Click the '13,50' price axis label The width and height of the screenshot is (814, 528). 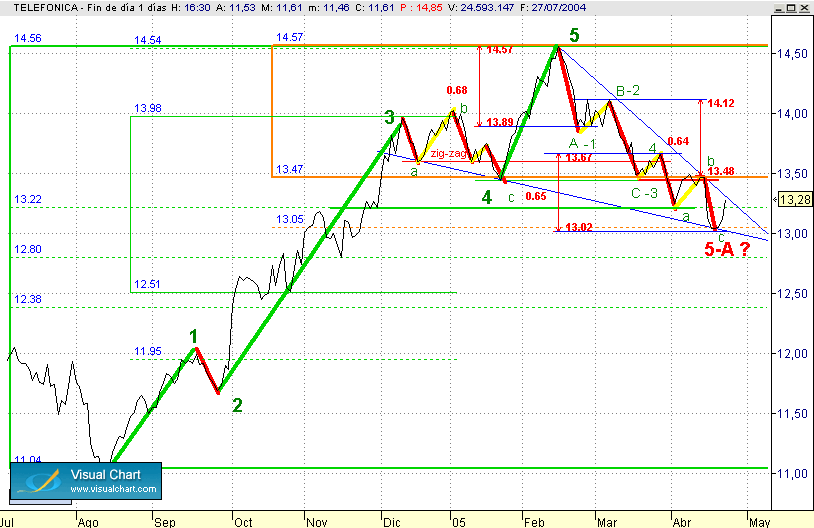tap(792, 173)
